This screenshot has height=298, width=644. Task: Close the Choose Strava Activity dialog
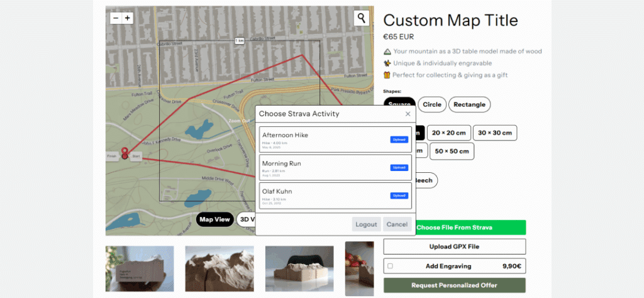(408, 114)
